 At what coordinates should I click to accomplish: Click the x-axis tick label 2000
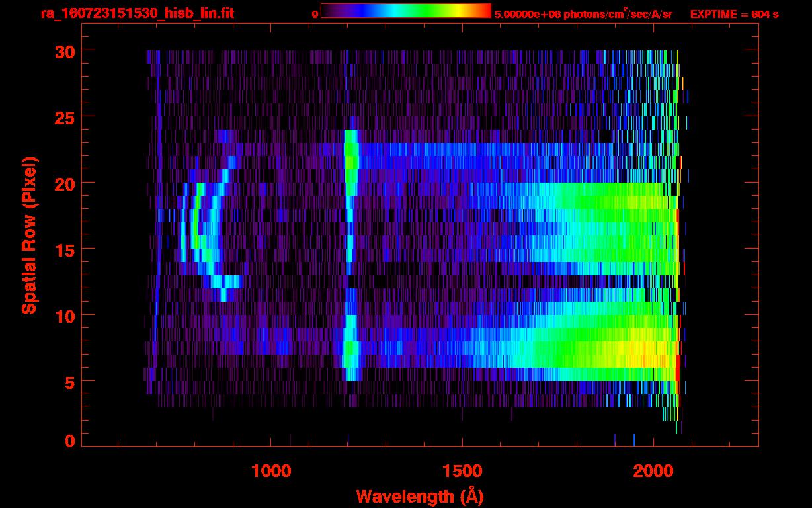point(653,470)
